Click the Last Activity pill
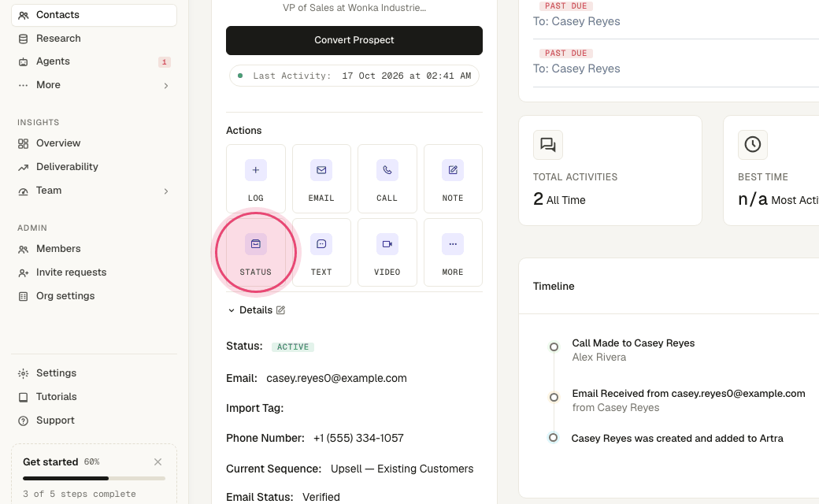Viewport: 819px width, 504px height. tap(354, 76)
